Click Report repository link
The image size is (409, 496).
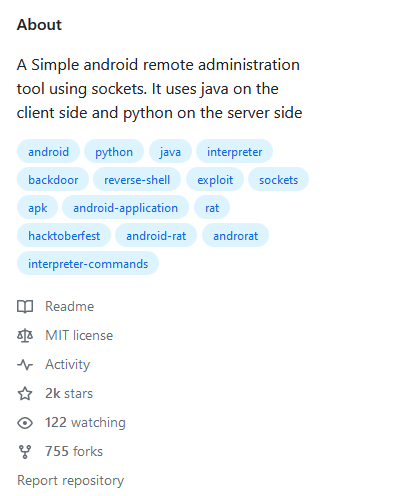click(70, 481)
